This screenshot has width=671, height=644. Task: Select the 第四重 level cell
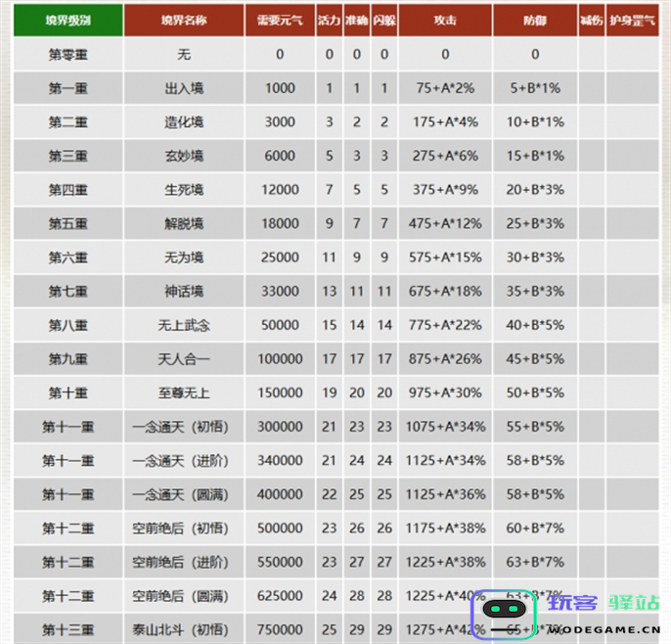coord(68,190)
